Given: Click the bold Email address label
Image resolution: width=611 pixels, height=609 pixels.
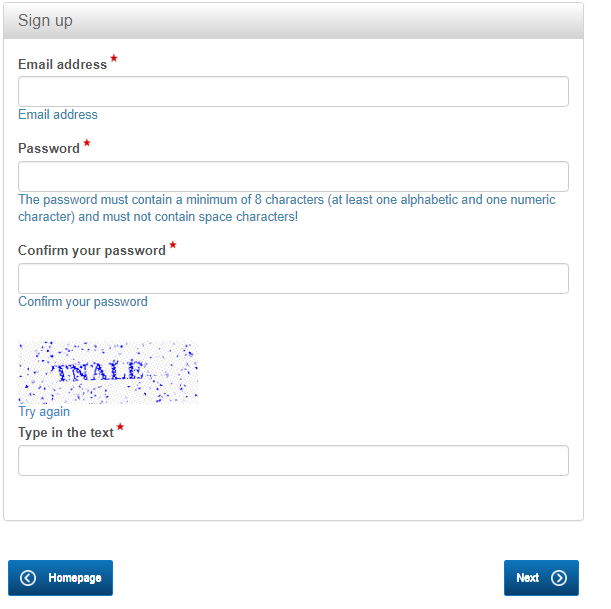Looking at the screenshot, I should 62,65.
